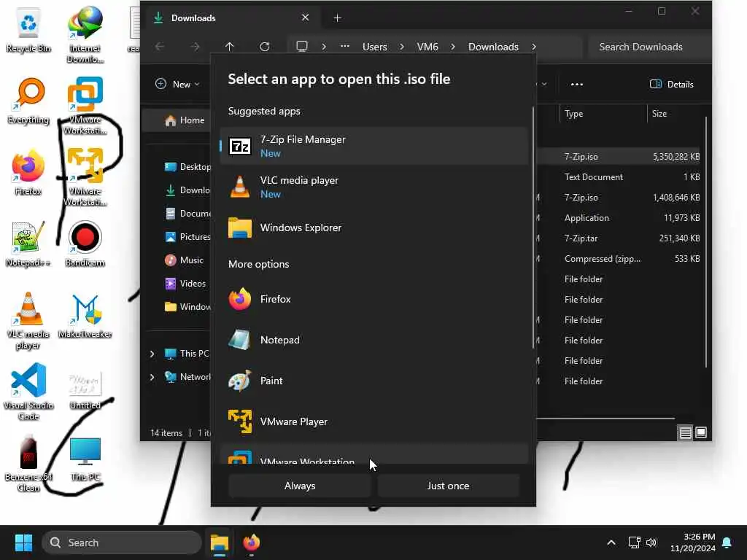The height and width of the screenshot is (560, 747).
Task: Refresh the Downloads folder view
Action: [265, 46]
